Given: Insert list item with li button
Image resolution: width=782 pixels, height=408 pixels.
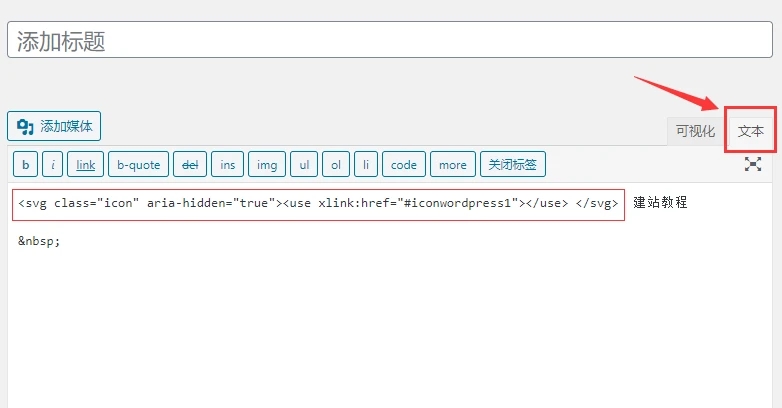Looking at the screenshot, I should click(x=366, y=164).
